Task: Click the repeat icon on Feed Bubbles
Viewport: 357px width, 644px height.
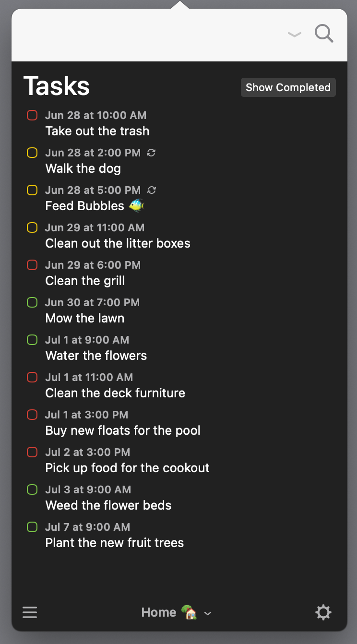Action: click(151, 190)
